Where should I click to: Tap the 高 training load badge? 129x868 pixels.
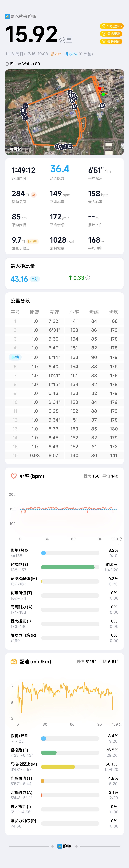[34, 195]
